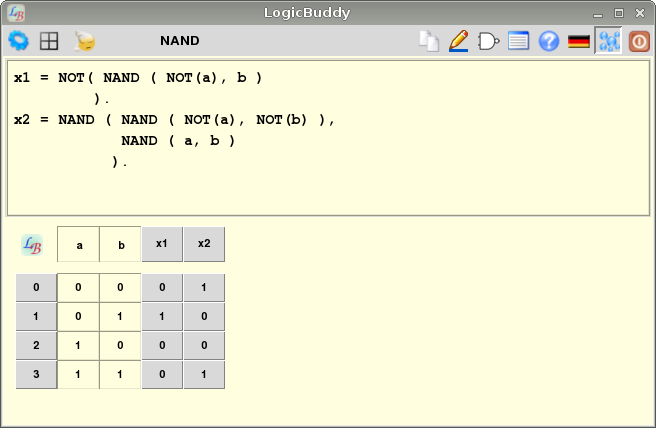The image size is (656, 428).
Task: Click the eraser clear icon
Action: tap(85, 41)
